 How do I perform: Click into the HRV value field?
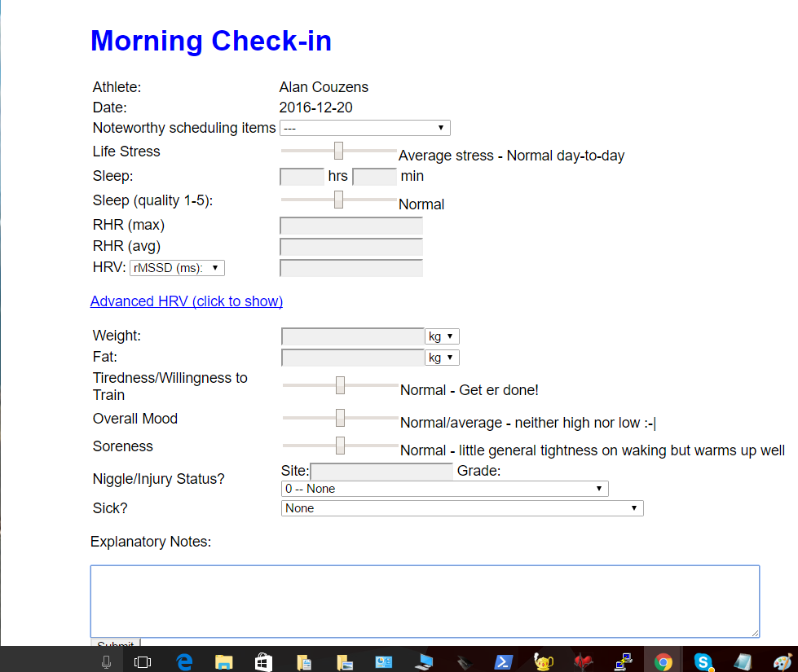(x=351, y=268)
